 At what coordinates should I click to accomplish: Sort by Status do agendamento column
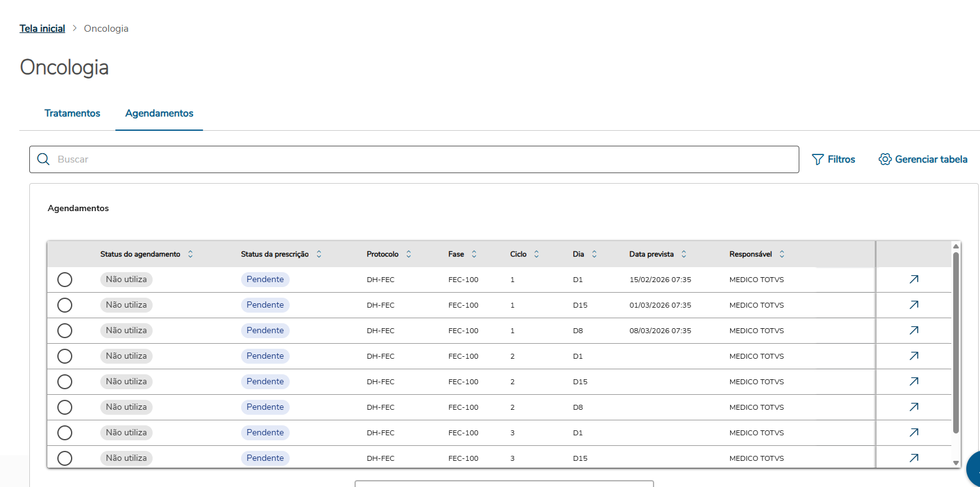pyautogui.click(x=191, y=254)
